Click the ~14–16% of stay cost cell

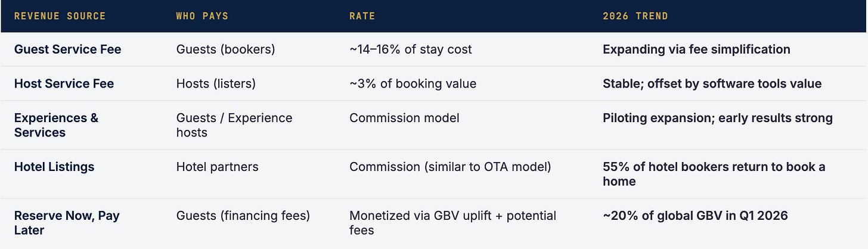[x=411, y=49]
